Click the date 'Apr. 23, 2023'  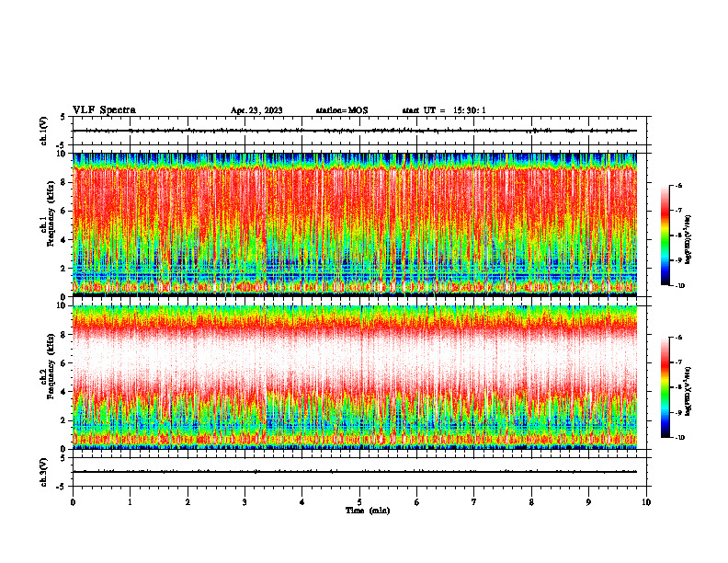[x=256, y=110]
